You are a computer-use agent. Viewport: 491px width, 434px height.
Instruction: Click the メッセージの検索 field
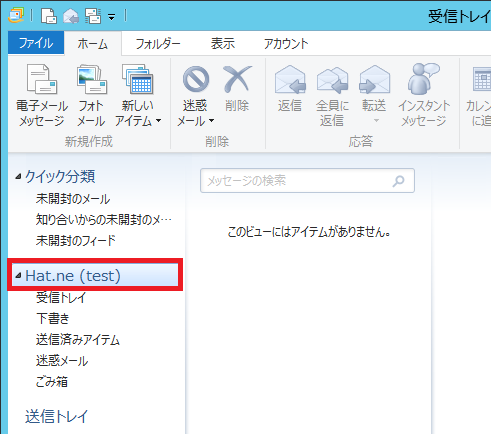pyautogui.click(x=307, y=181)
